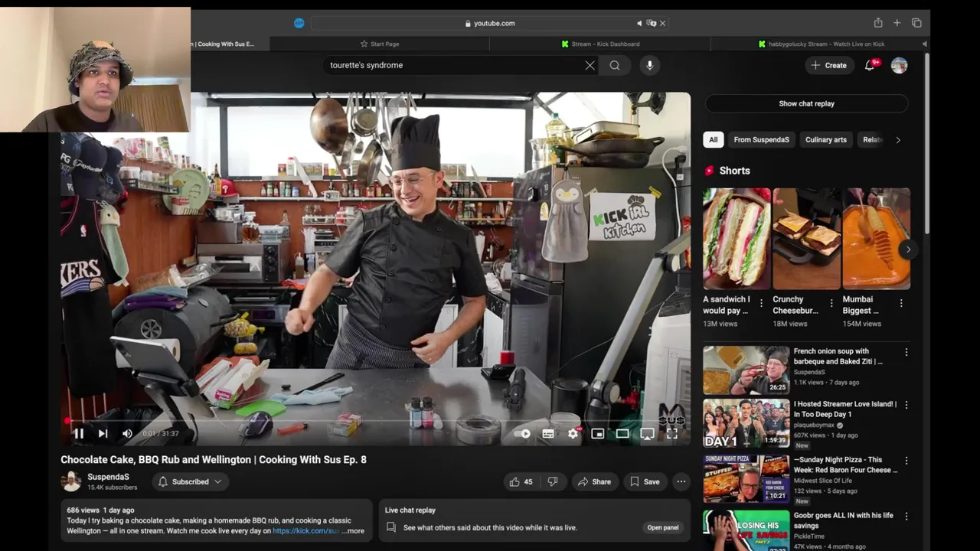Open the live chat replay panel

[662, 527]
